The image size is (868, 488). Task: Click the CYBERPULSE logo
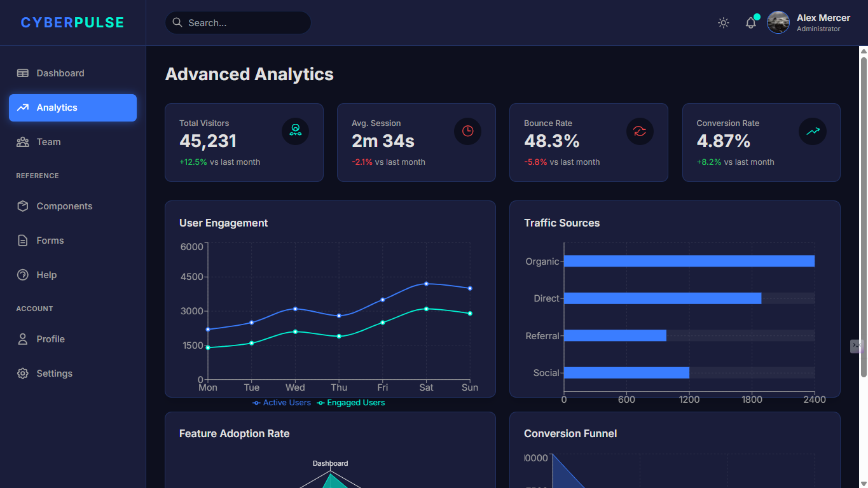coord(72,23)
